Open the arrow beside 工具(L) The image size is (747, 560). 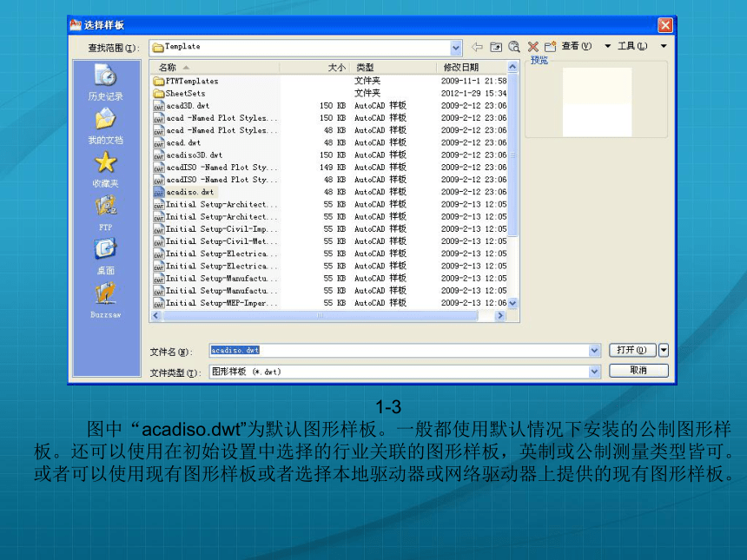click(663, 46)
